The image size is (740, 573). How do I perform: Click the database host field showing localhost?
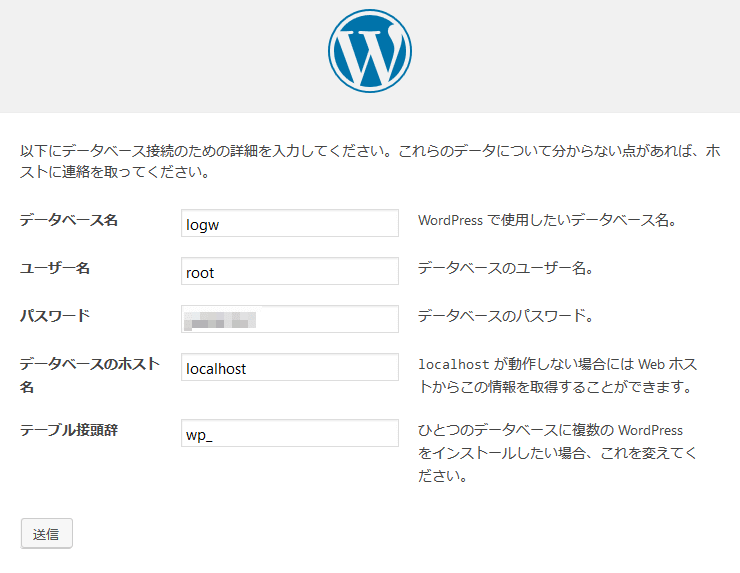[x=290, y=368]
